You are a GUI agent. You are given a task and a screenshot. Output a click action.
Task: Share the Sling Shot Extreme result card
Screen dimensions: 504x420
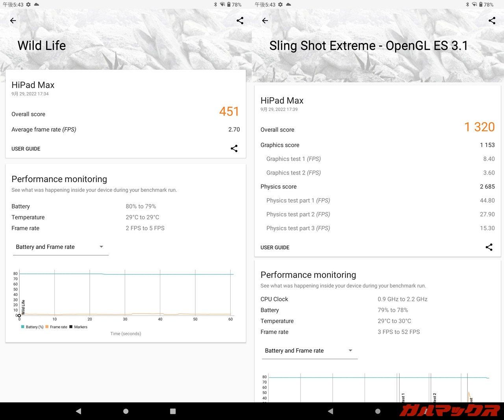489,247
